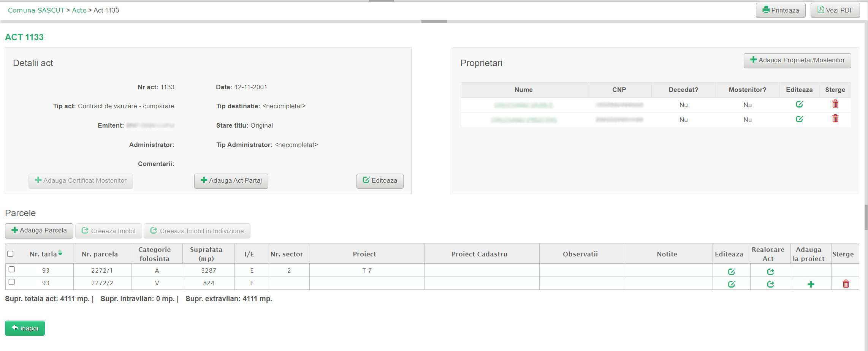Image resolution: width=868 pixels, height=351 pixels.
Task: Reallocate act for parcel 2272/2
Action: pos(770,284)
